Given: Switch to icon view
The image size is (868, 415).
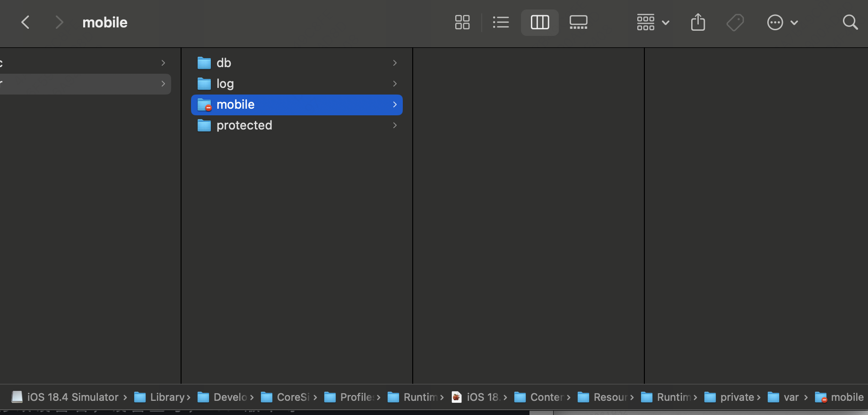Looking at the screenshot, I should click(462, 22).
